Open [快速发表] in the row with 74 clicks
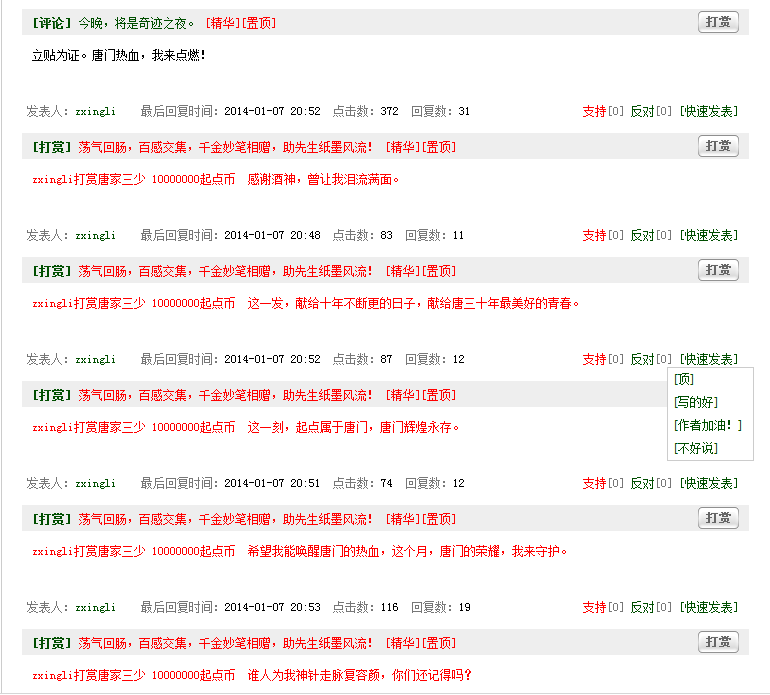 click(709, 484)
